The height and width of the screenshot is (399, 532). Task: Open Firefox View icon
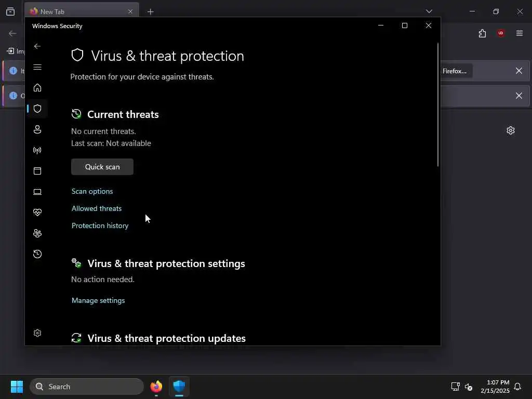10,11
